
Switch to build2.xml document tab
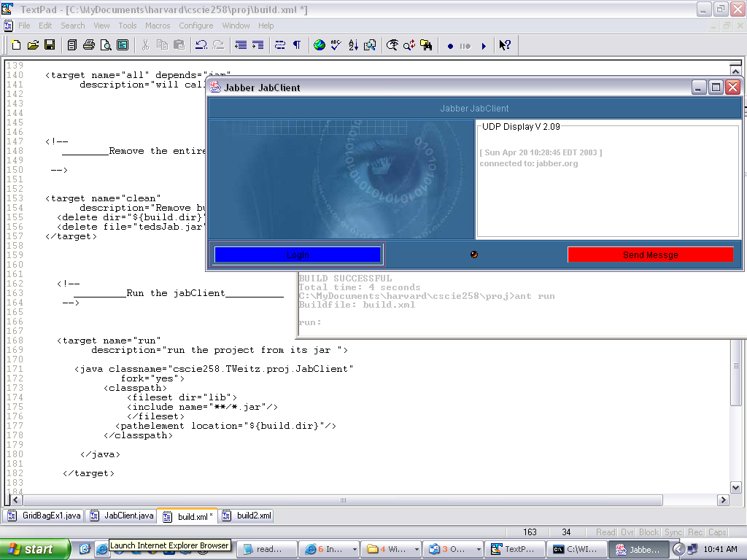247,516
